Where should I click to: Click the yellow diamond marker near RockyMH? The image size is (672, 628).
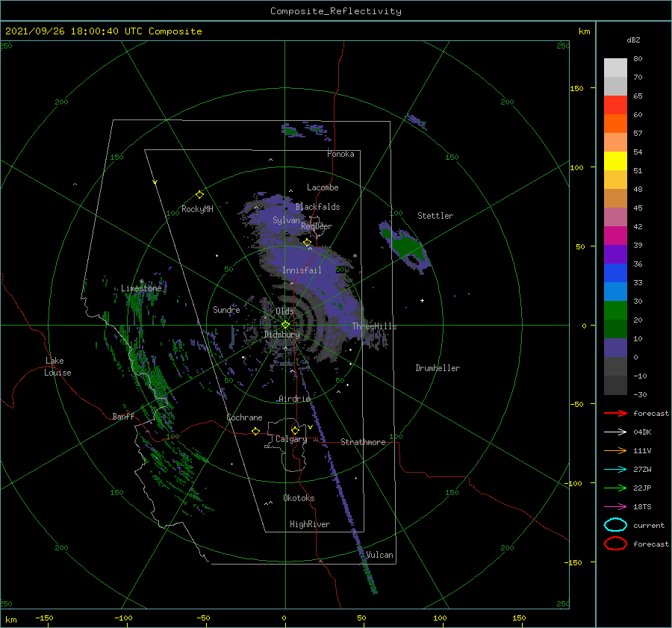[x=199, y=195]
